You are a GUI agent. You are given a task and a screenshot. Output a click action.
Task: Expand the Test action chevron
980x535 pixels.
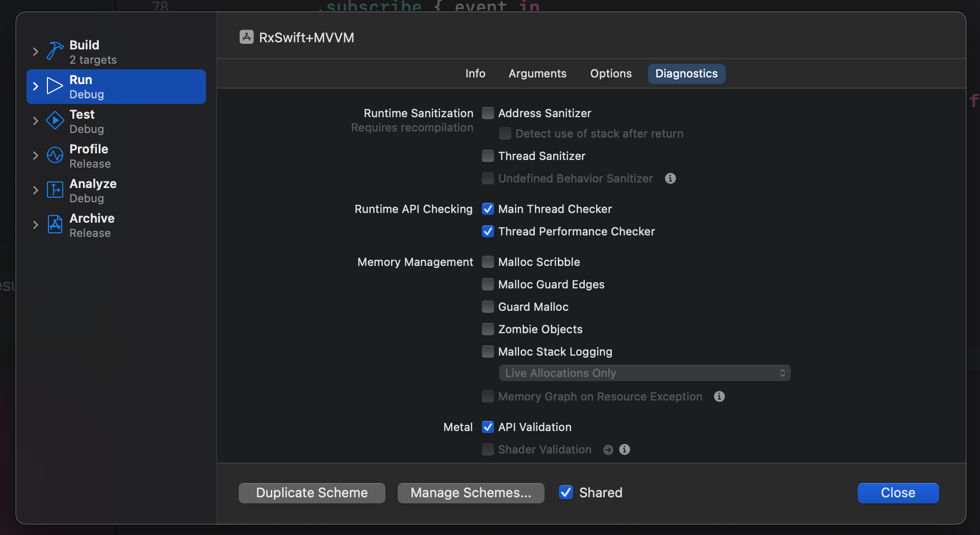(x=35, y=121)
